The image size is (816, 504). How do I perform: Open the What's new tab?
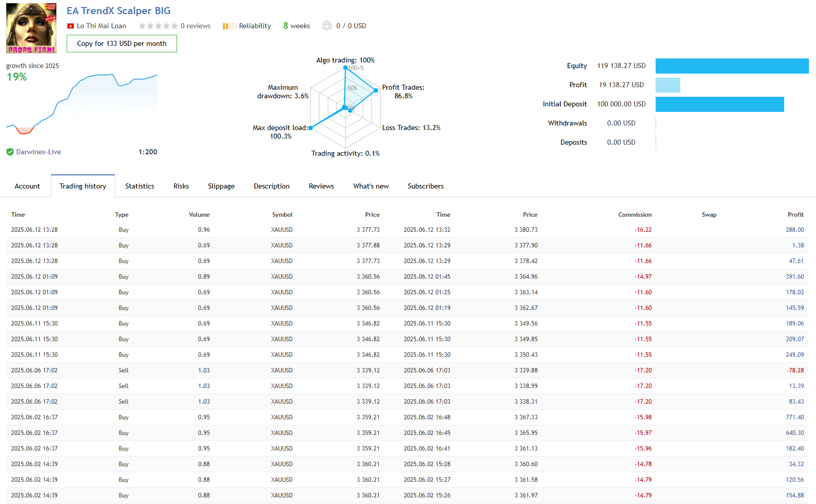click(x=371, y=186)
